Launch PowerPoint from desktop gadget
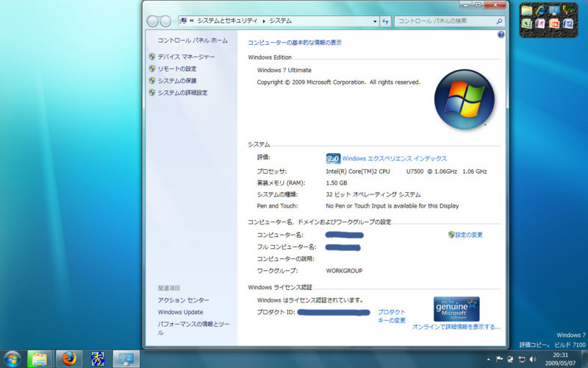 tap(554, 24)
